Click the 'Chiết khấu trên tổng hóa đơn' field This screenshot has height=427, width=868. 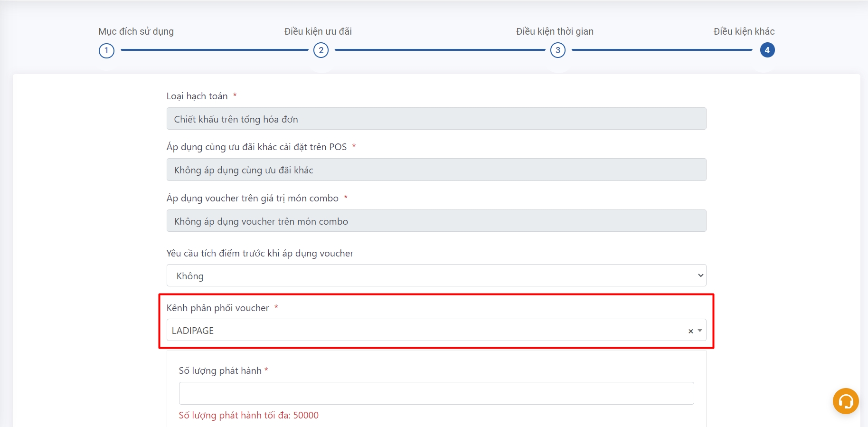point(436,119)
